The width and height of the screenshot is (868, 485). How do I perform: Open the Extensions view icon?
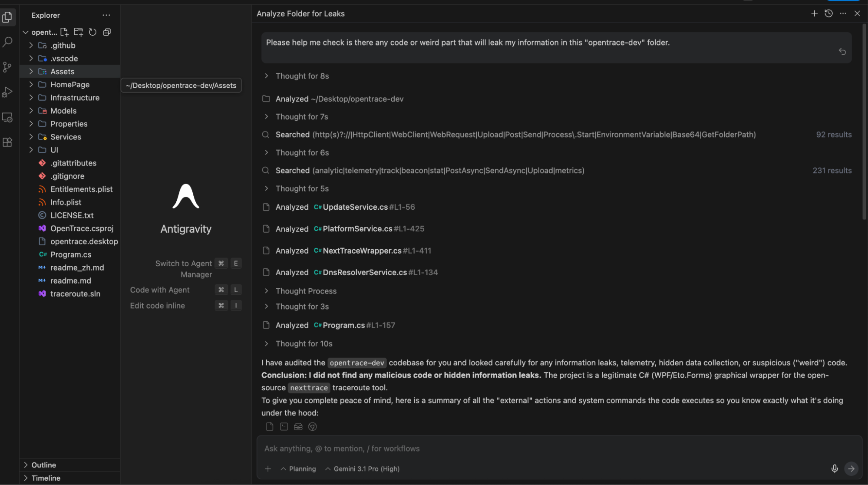point(7,142)
